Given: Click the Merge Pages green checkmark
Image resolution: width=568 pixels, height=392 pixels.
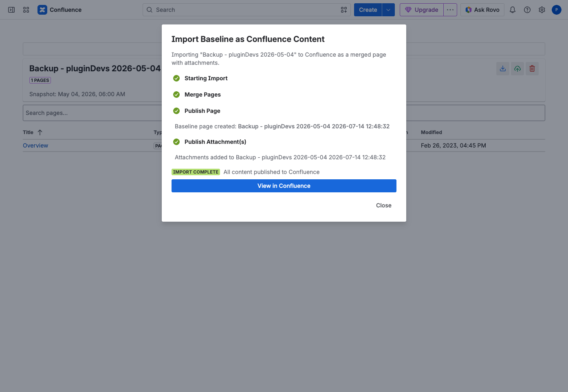Looking at the screenshot, I should pyautogui.click(x=176, y=95).
